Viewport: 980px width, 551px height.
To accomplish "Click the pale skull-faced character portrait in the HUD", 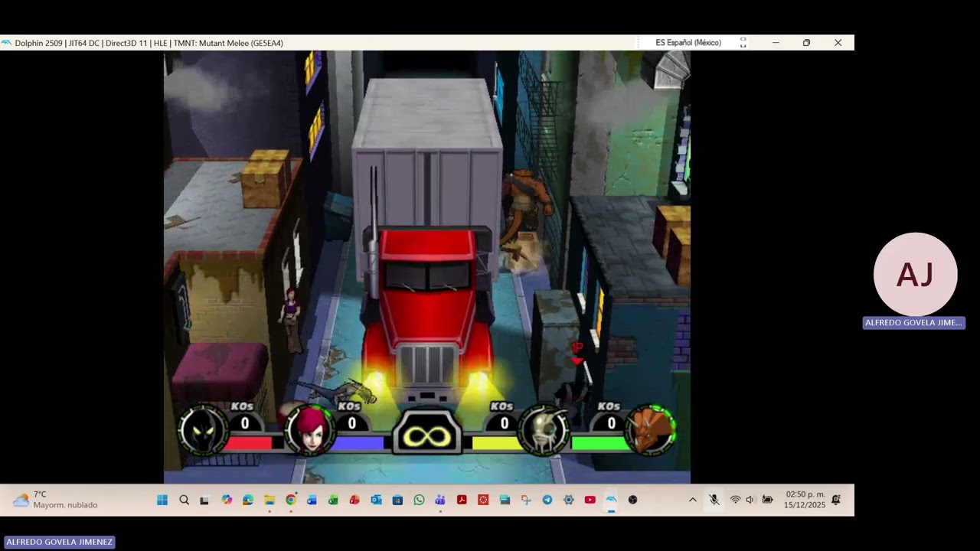I will tap(544, 429).
